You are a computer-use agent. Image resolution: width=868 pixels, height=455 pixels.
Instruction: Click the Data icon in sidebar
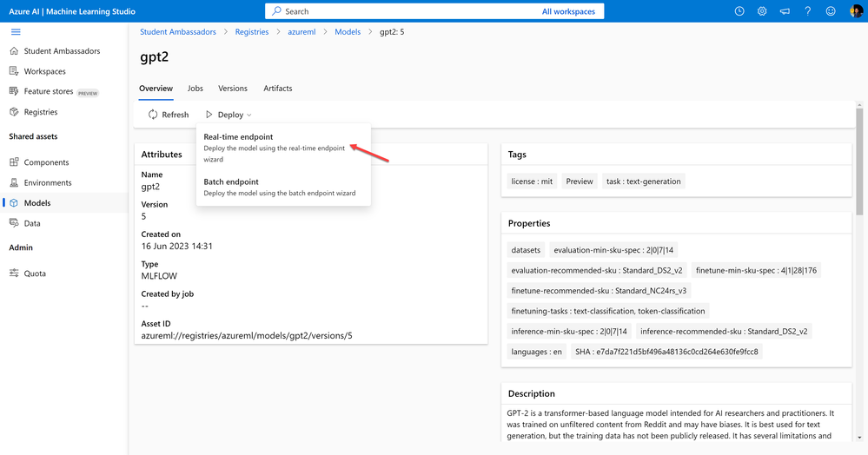click(x=14, y=223)
